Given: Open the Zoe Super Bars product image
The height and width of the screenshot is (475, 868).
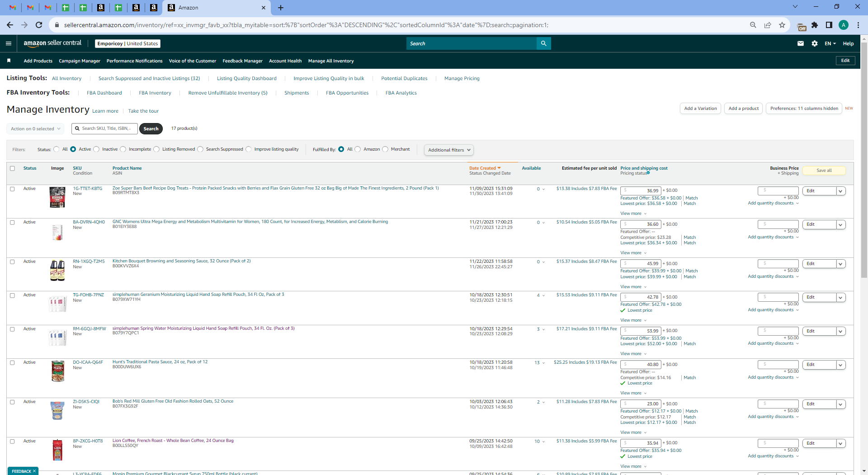Looking at the screenshot, I should pos(57,197).
